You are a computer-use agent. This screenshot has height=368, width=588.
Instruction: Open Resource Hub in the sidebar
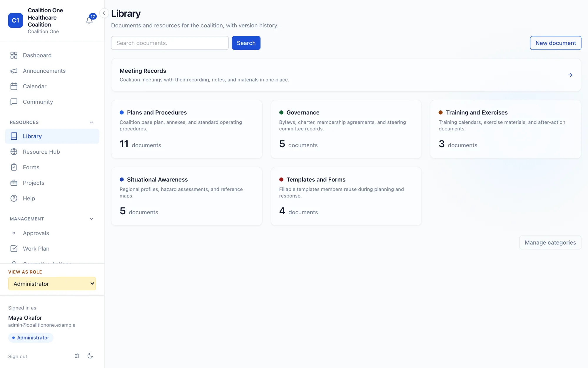tap(52, 152)
